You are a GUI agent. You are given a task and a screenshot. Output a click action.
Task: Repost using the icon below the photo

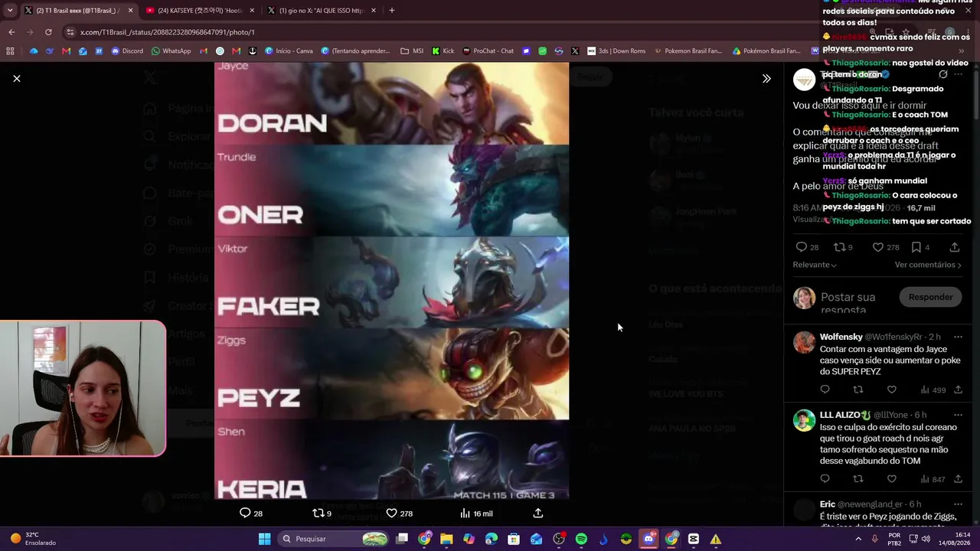pyautogui.click(x=318, y=513)
